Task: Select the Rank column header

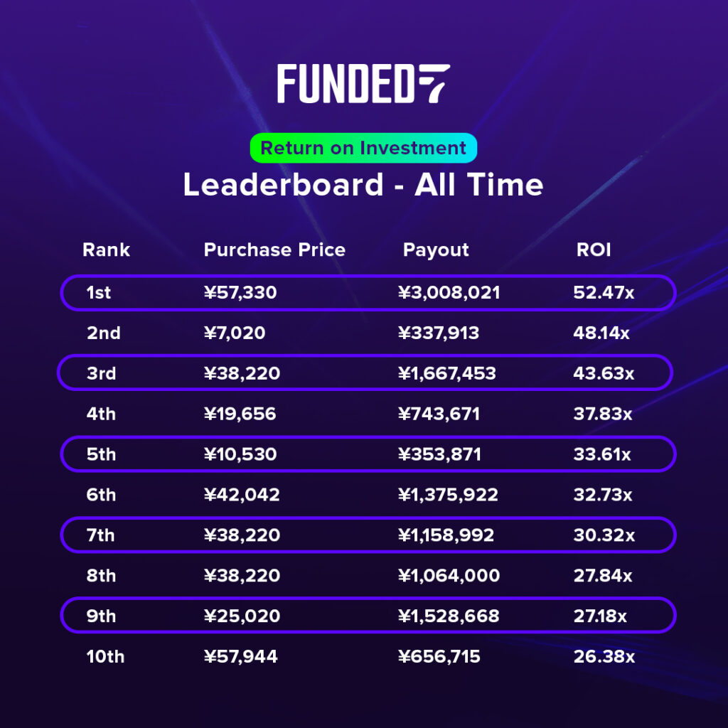Action: [x=107, y=250]
